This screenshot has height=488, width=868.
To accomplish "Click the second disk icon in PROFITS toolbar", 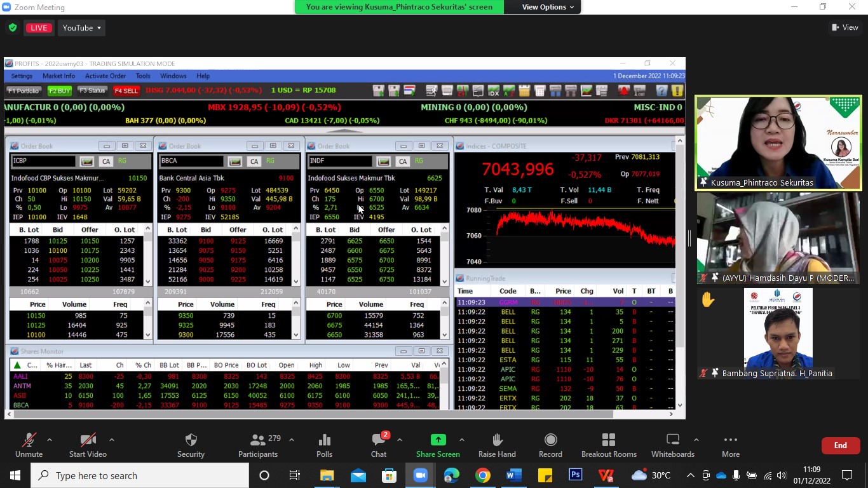I will (393, 91).
